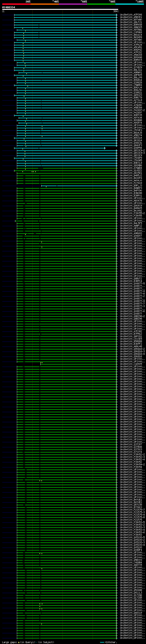The height and width of the screenshot is (644, 146).
Task: Click the arrowhead ending Q0DP54 alignment bar
Action: [105, 148]
